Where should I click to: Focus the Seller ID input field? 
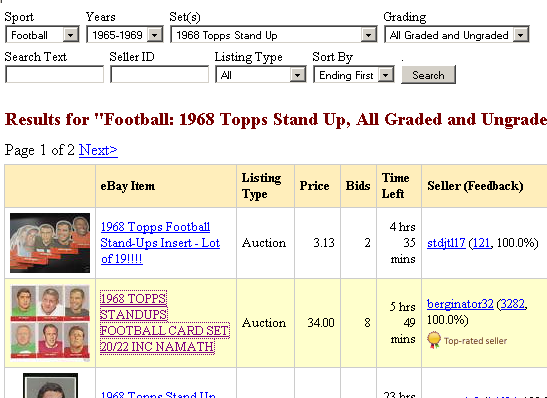[159, 75]
